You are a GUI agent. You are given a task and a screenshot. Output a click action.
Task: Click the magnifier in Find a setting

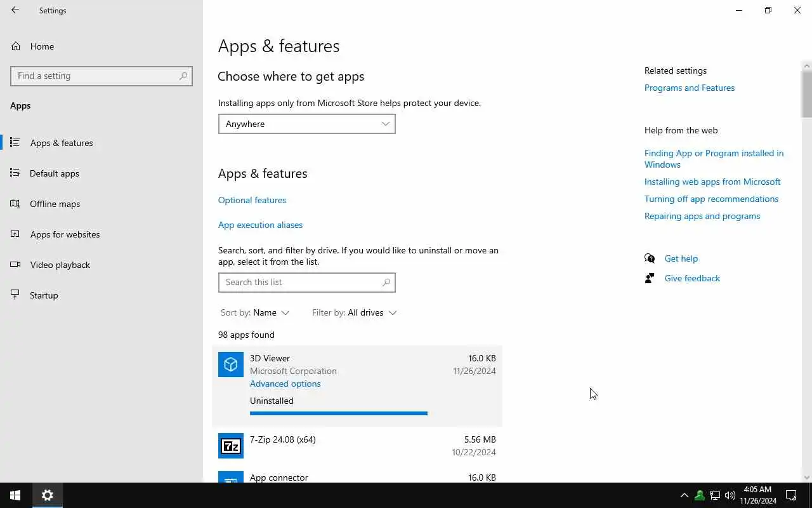(183, 76)
